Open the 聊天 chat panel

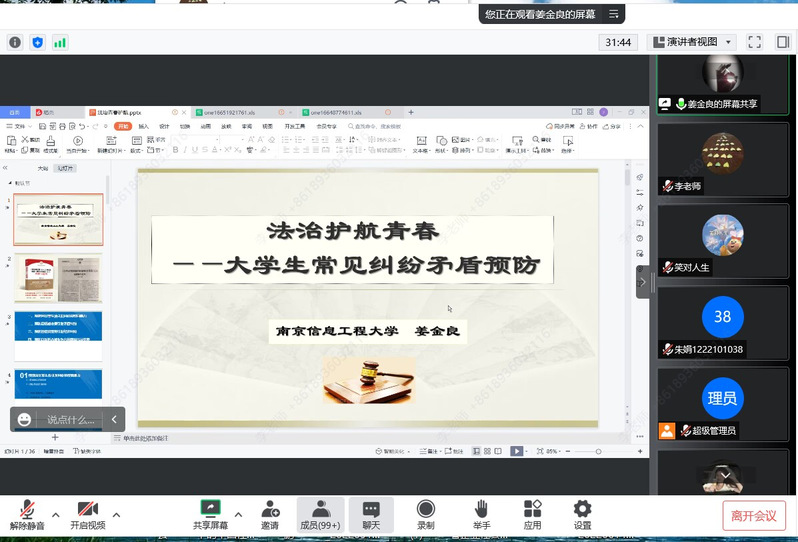coord(371,513)
